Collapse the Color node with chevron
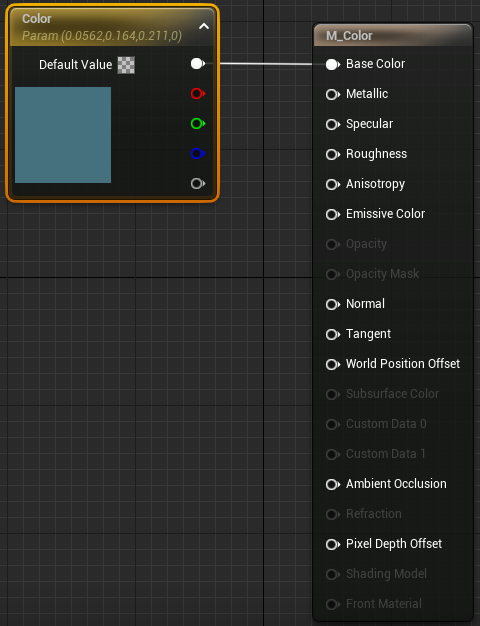This screenshot has height=626, width=480. click(204, 26)
